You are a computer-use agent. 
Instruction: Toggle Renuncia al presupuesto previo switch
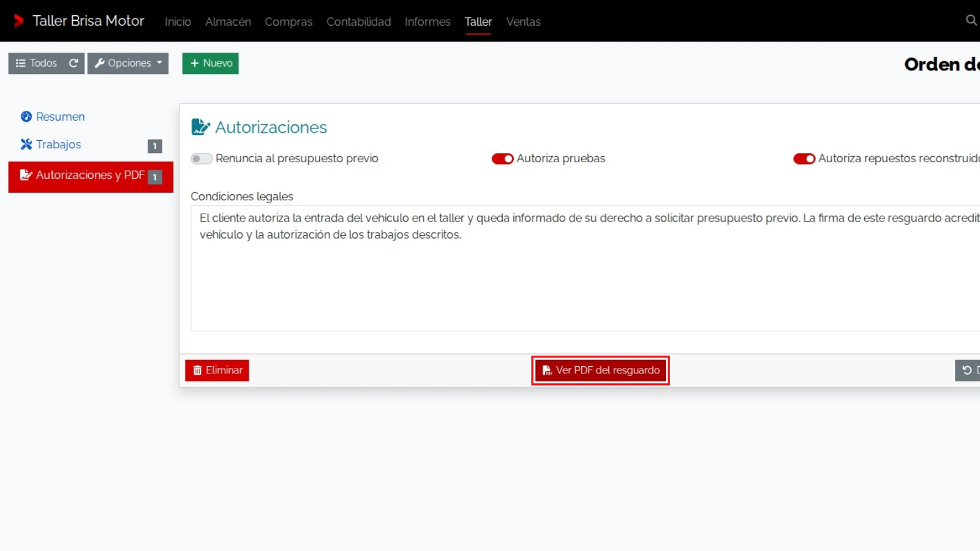point(202,159)
